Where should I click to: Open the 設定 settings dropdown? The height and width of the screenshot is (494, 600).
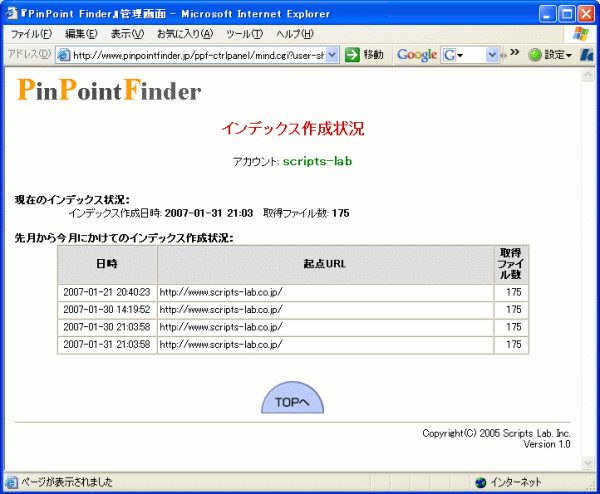(558, 55)
